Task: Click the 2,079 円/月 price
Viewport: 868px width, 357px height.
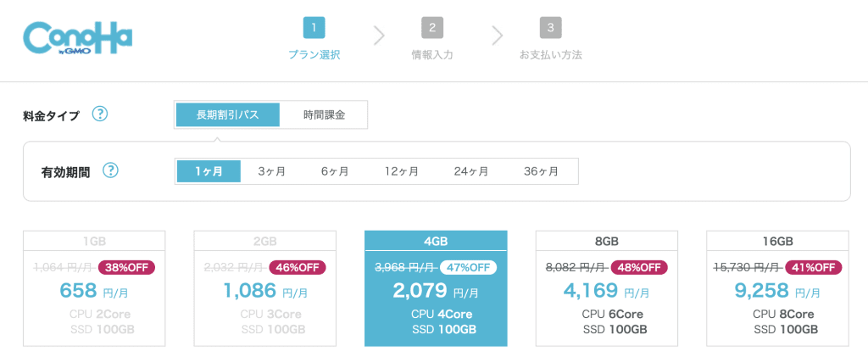Action: tap(436, 291)
